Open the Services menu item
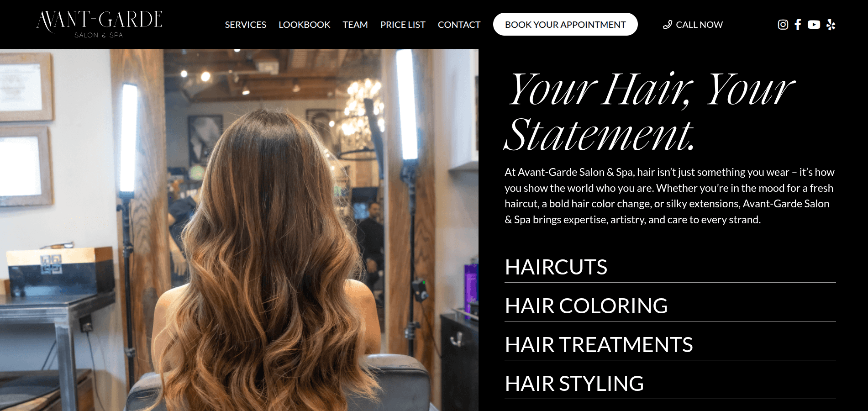 (x=246, y=25)
